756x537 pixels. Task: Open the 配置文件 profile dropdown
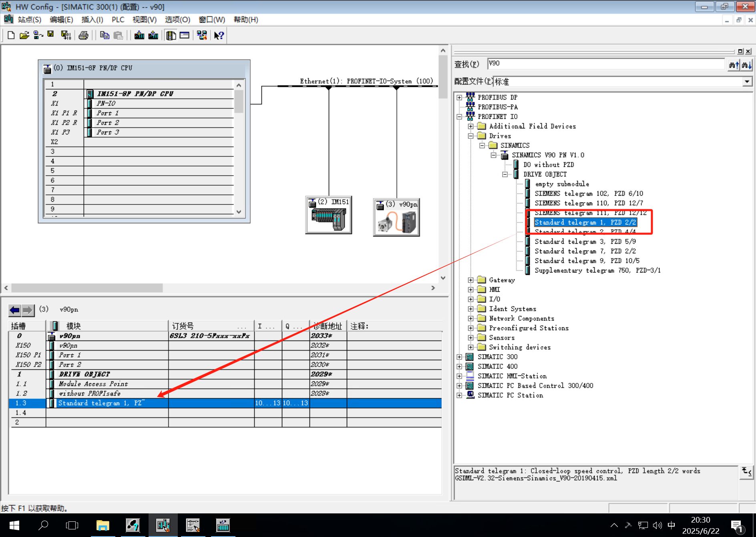click(747, 82)
